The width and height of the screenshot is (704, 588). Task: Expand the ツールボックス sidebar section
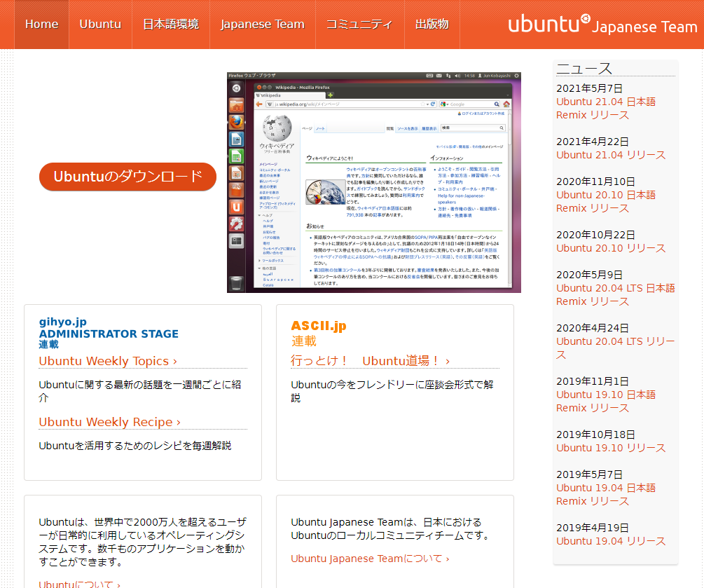pyautogui.click(x=270, y=261)
